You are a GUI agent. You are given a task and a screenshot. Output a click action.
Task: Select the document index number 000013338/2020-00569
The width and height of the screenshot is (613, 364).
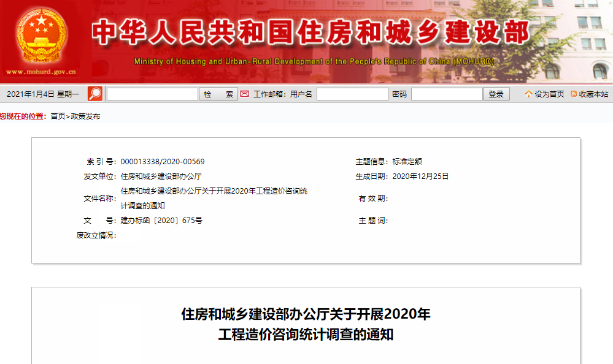(x=164, y=162)
